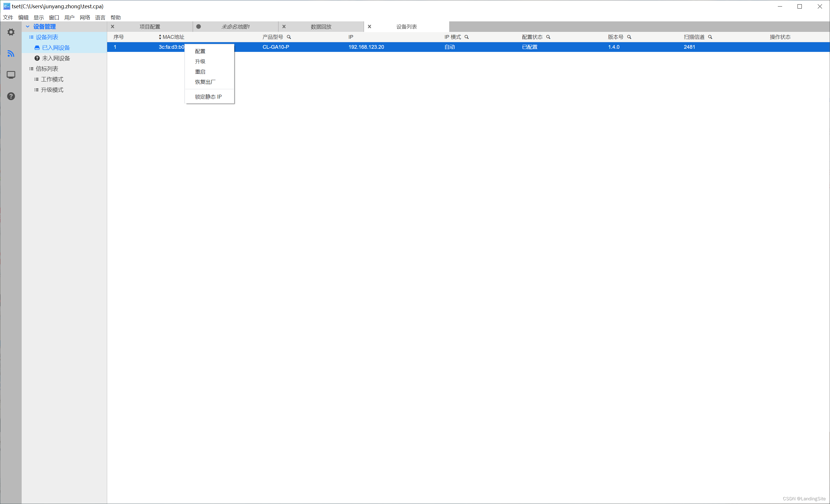The image size is (830, 504).
Task: Click the scan channel cell 2481
Action: coord(689,47)
